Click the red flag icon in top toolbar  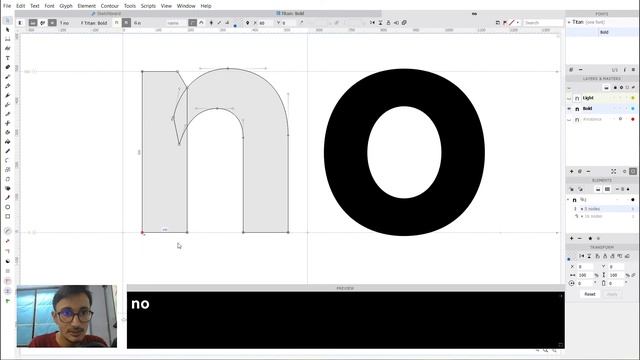click(505, 22)
